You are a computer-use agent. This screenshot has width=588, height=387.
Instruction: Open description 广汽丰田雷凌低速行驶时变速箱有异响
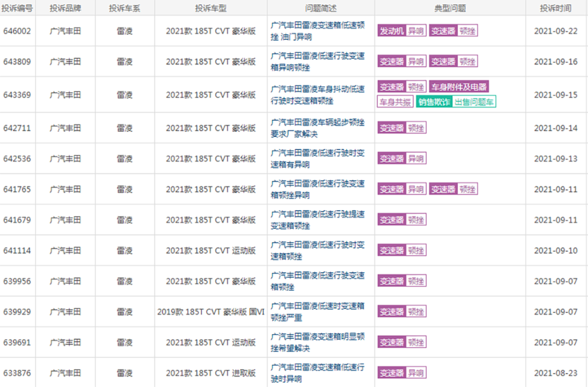318,159
